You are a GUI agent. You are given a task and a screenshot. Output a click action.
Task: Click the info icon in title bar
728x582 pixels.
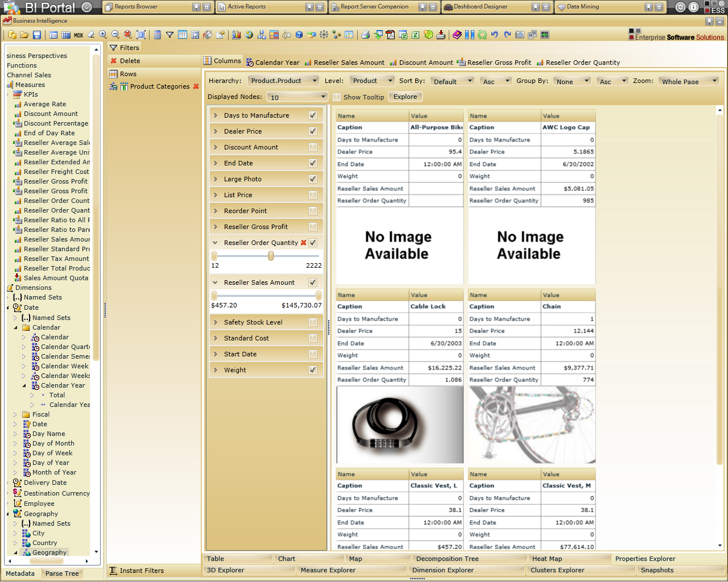(x=693, y=7)
